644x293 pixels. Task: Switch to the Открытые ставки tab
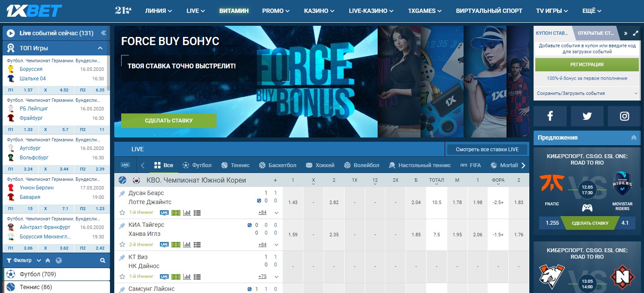point(596,33)
